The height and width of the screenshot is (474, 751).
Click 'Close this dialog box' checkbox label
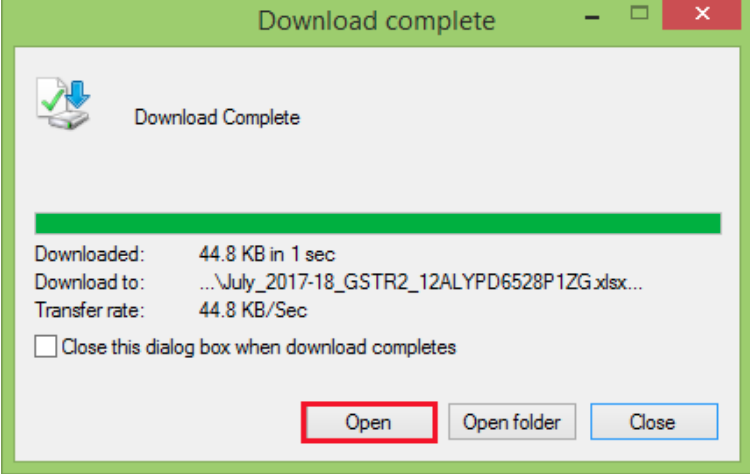(259, 347)
